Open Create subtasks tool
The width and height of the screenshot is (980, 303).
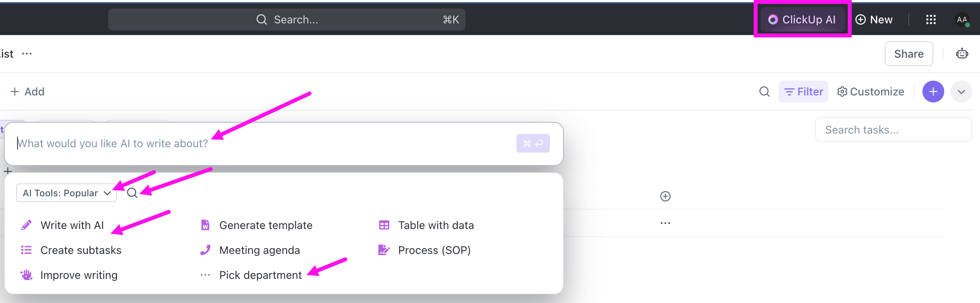point(80,250)
